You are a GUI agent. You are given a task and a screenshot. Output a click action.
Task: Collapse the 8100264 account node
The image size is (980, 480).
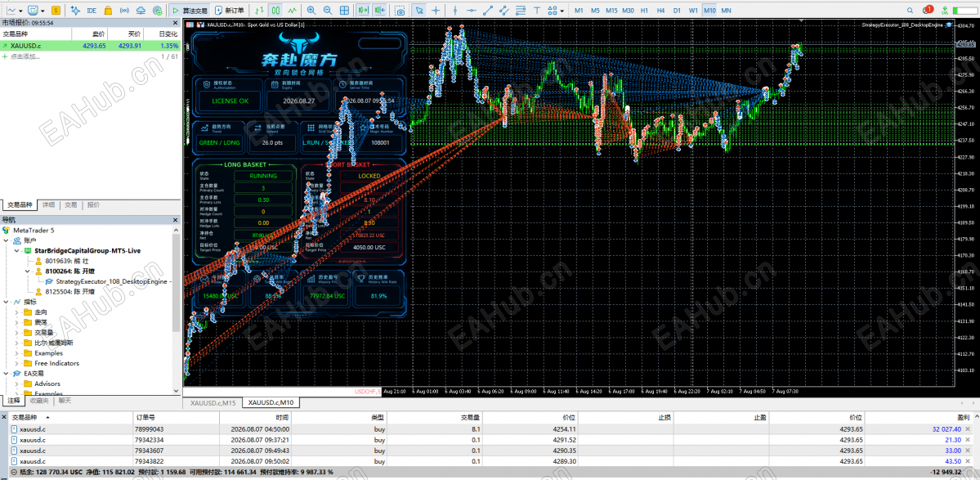pos(28,271)
